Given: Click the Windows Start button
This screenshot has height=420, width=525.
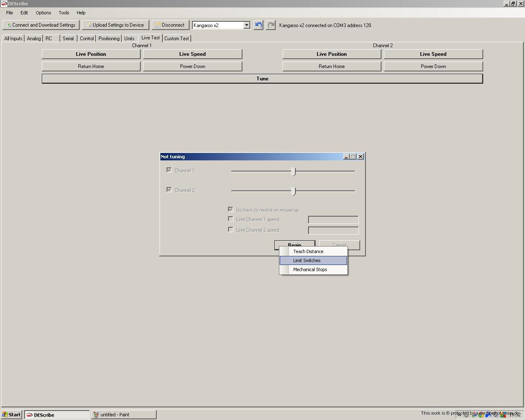Looking at the screenshot, I should click(x=11, y=415).
